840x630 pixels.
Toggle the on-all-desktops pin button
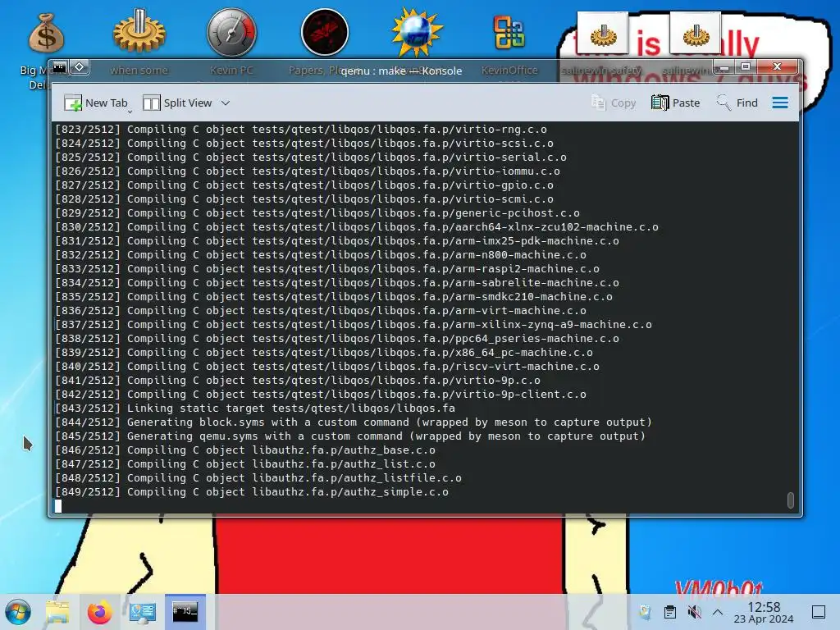[x=80, y=67]
